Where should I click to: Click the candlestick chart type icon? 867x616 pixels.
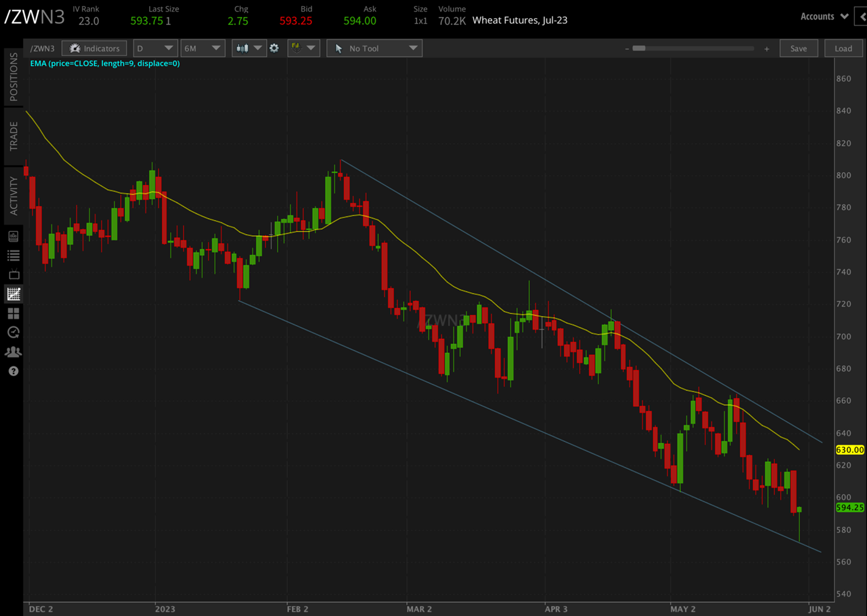point(243,48)
